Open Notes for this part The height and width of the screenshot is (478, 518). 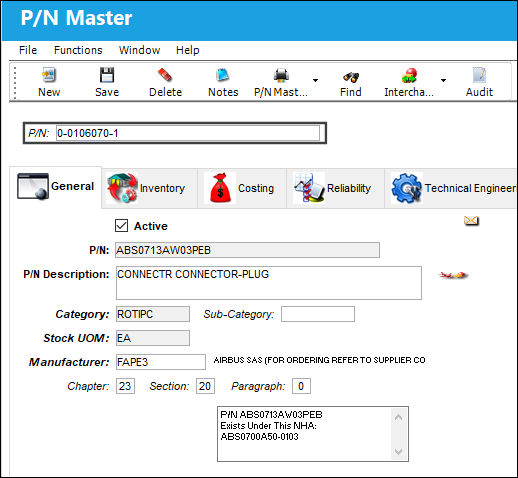click(223, 82)
